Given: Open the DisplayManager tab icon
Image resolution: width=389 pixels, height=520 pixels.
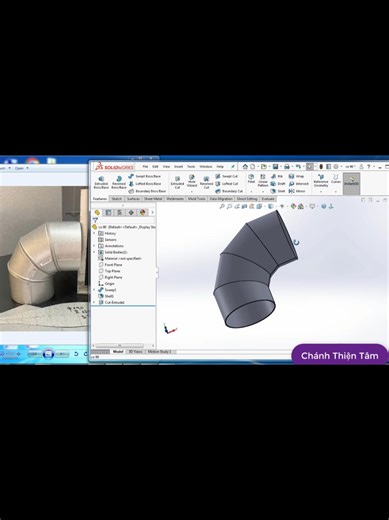Looking at the screenshot, I should pyautogui.click(x=143, y=212).
